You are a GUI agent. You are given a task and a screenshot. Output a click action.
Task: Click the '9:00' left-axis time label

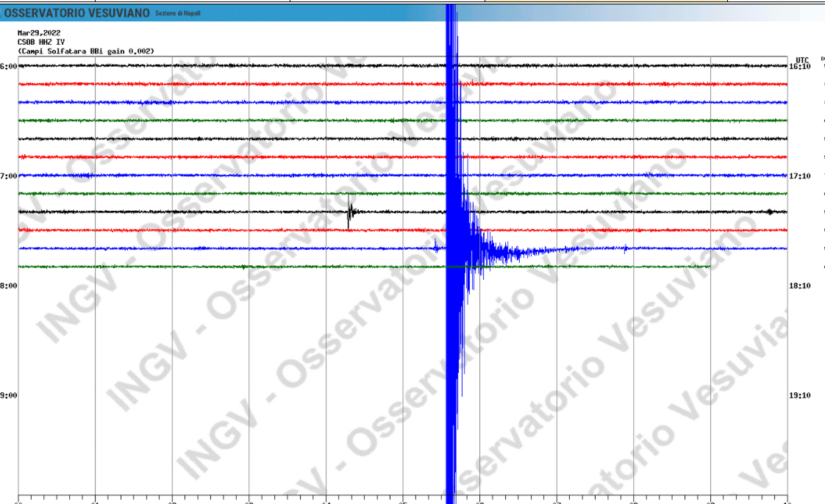tap(8, 395)
